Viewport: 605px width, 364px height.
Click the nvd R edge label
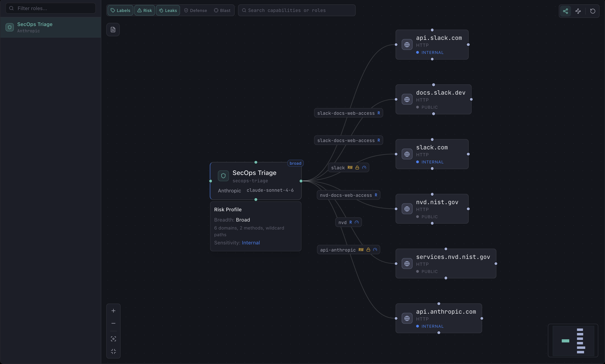[349, 222]
